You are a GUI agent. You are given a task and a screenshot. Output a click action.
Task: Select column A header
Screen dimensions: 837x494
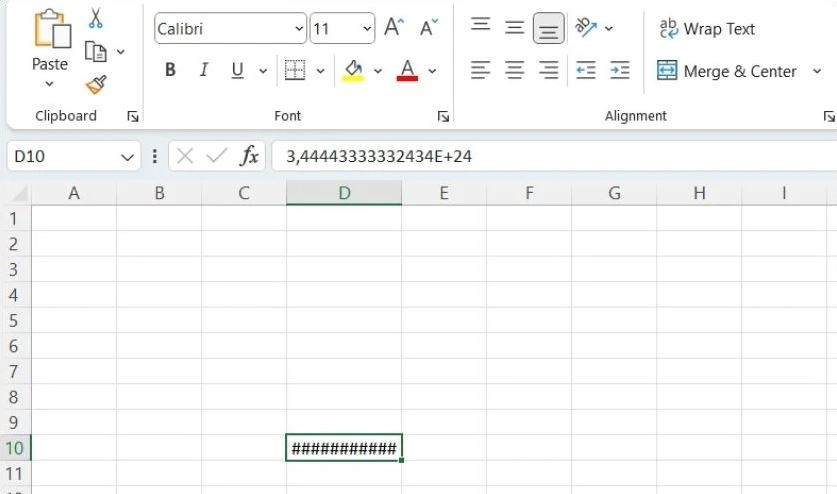click(74, 193)
